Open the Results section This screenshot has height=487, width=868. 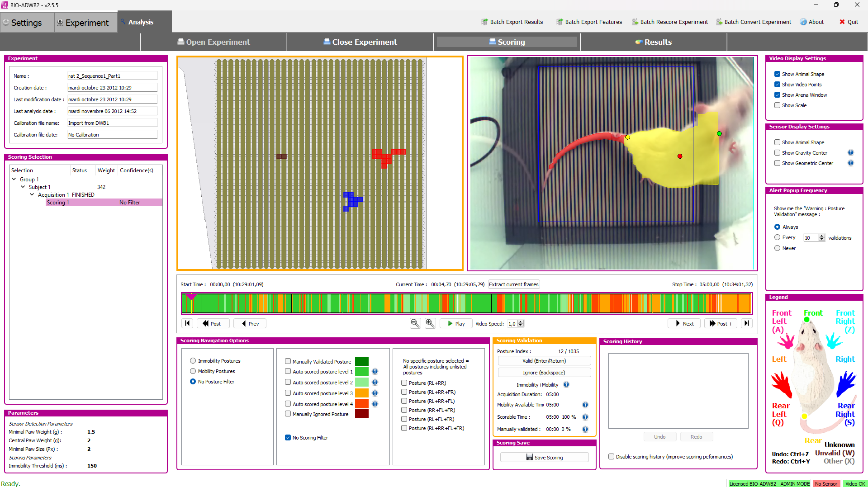coord(653,42)
